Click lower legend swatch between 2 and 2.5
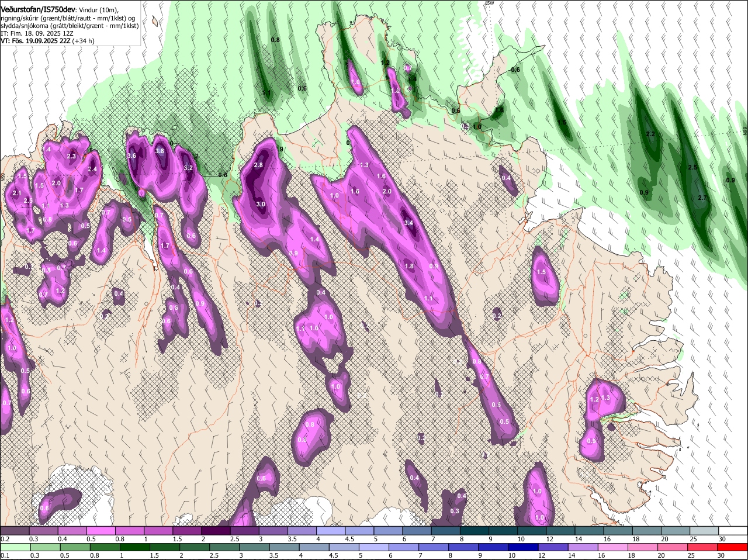This screenshot has width=748, height=560. [x=195, y=547]
